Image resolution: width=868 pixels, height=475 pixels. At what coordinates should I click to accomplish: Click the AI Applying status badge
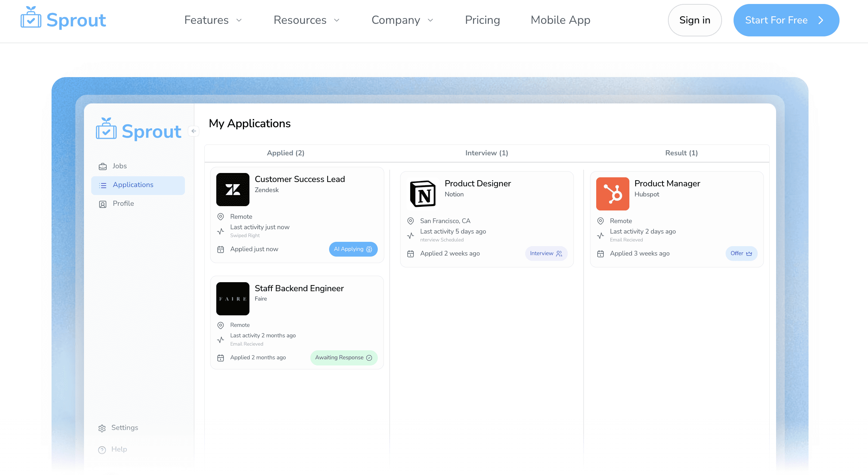click(x=353, y=249)
